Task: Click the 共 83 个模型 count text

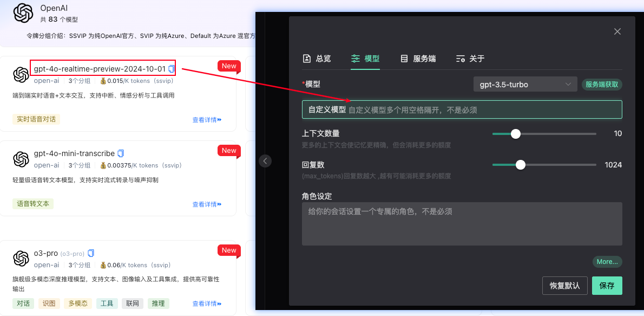Action: [x=59, y=19]
